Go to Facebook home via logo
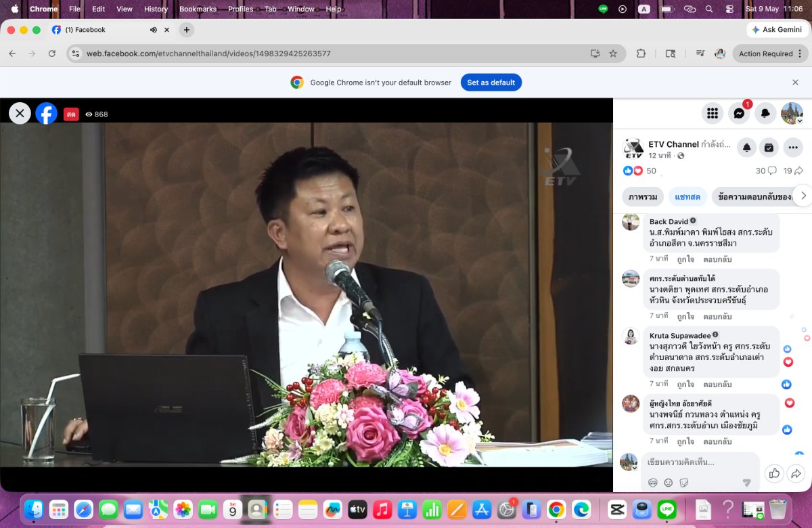 point(47,114)
